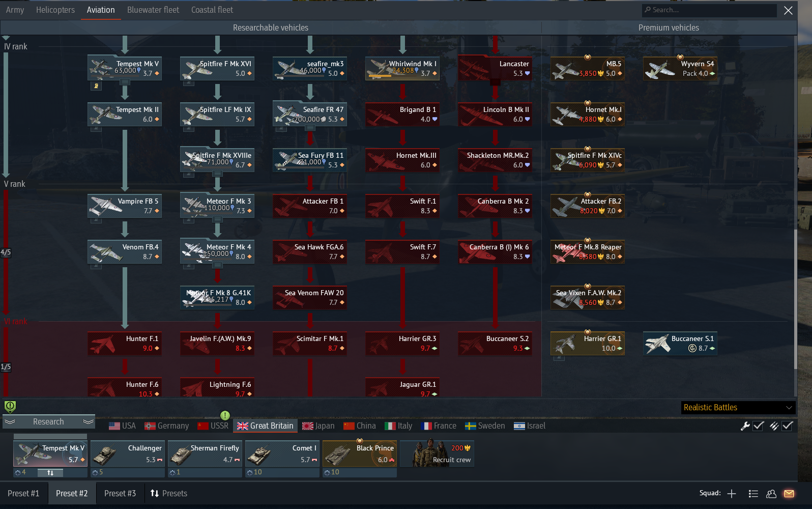Click the green exclamation badge above USSR
Viewport: 812px width, 509px height.
click(225, 415)
